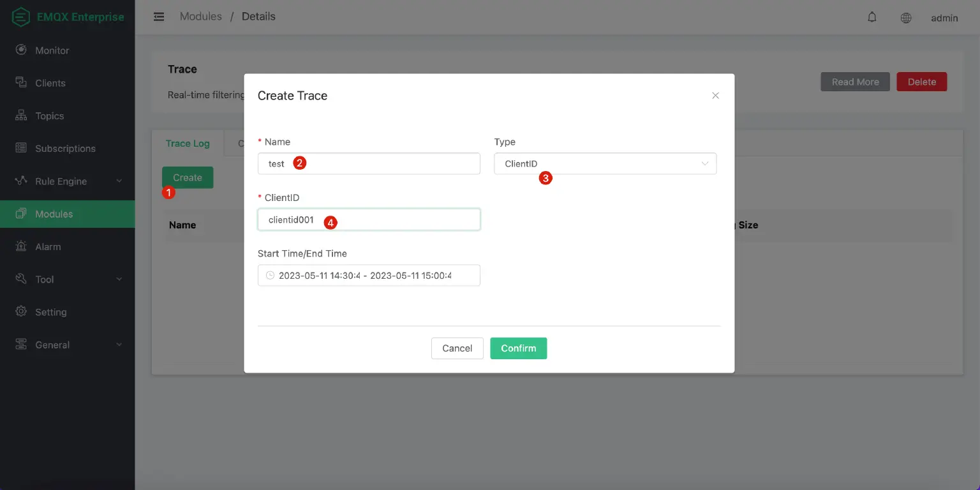Confirm the trace creation
The width and height of the screenshot is (980, 490).
[518, 348]
